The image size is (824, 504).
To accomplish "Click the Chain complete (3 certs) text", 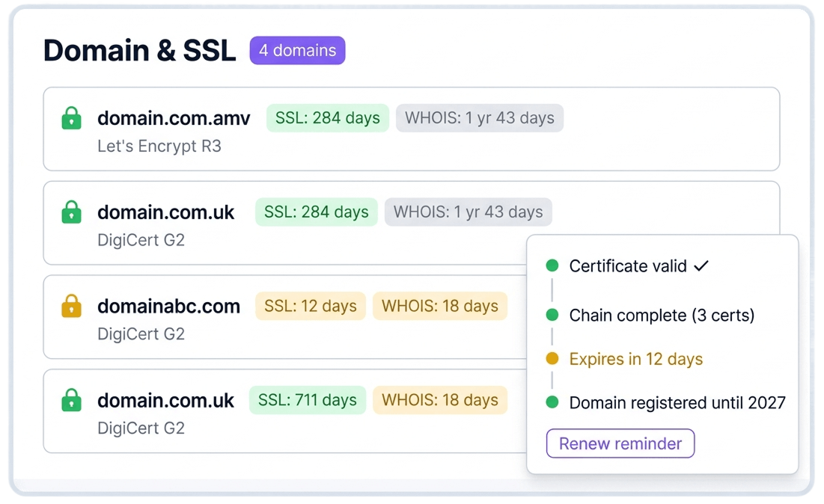I will [x=662, y=315].
